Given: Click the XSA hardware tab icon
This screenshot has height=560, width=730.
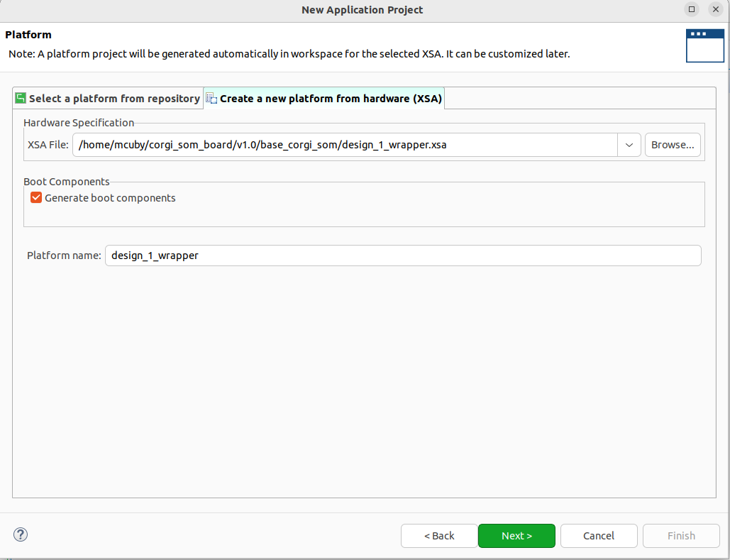Looking at the screenshot, I should pos(211,99).
